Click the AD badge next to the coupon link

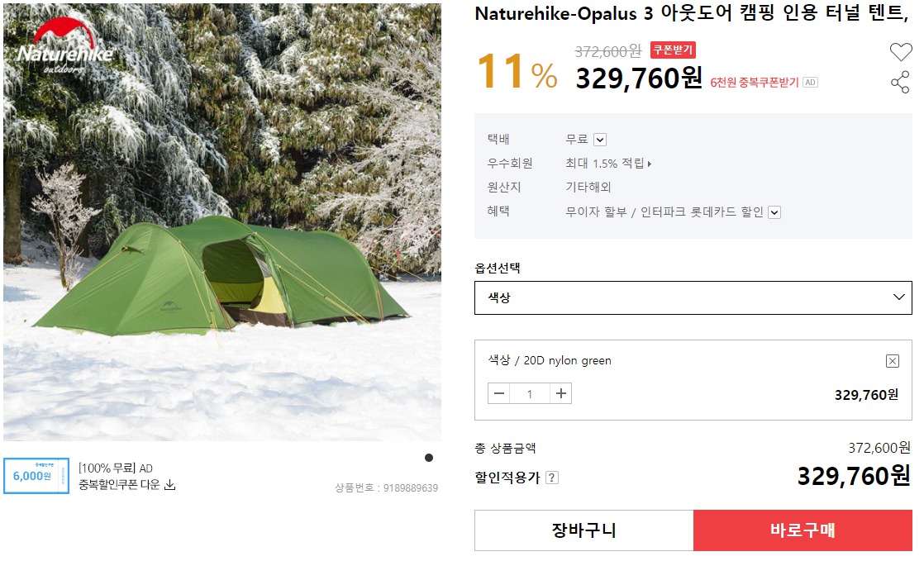(810, 82)
